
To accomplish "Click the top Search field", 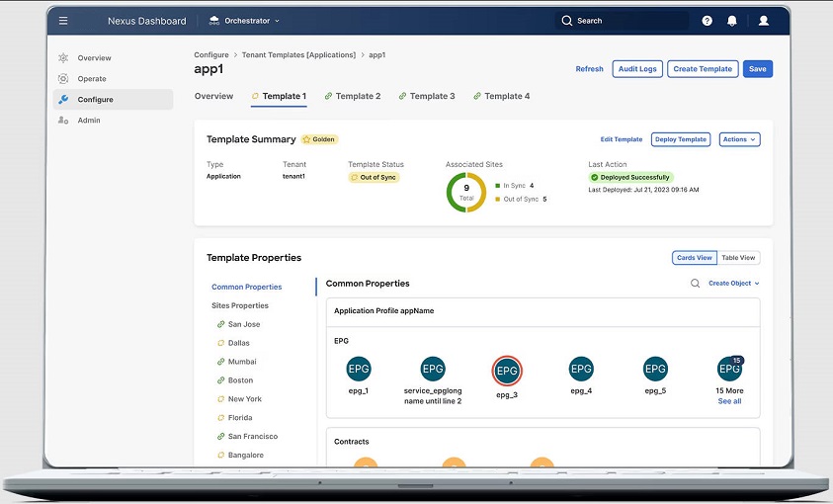I will coord(620,21).
